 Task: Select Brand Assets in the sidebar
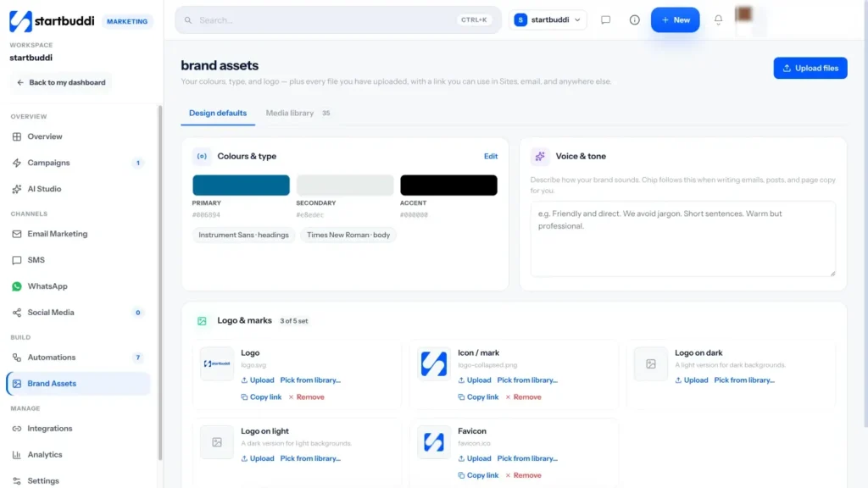pos(78,384)
